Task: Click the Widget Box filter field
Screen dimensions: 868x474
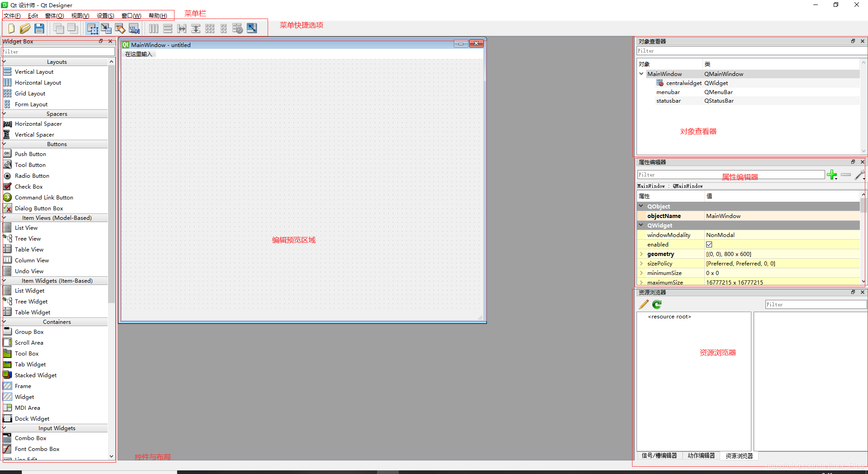Action: pos(58,52)
